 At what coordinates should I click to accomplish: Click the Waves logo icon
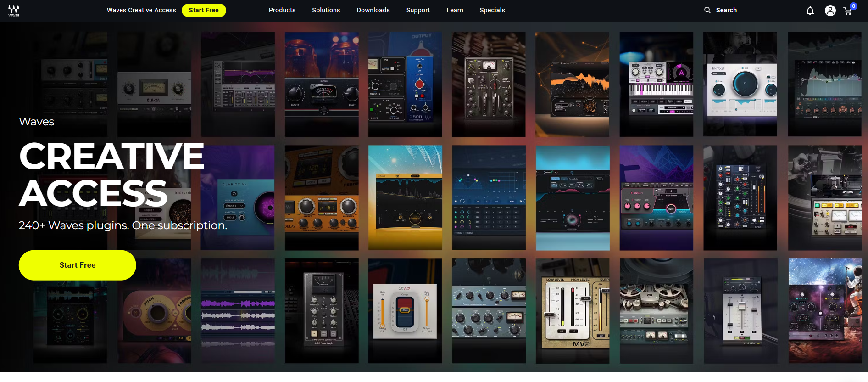[14, 11]
